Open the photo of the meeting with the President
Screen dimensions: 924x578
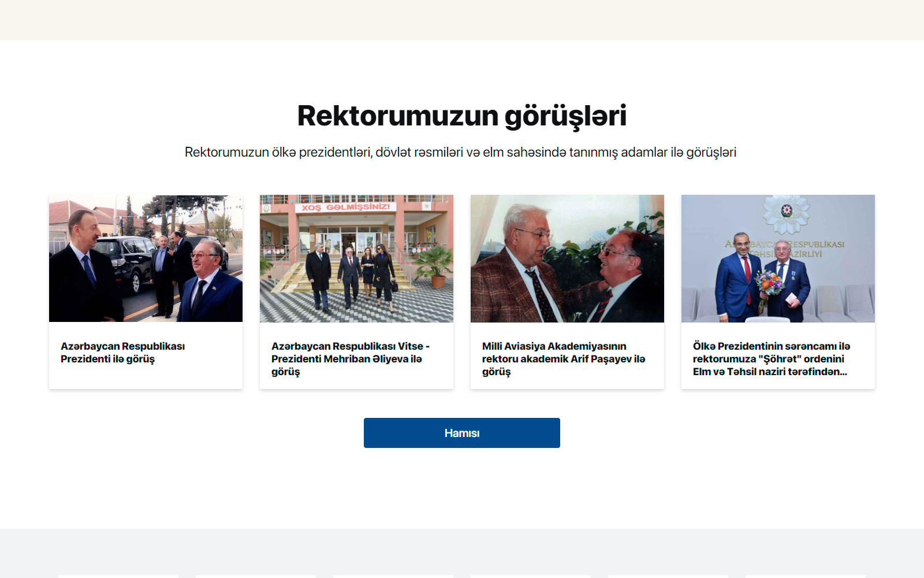(x=146, y=258)
